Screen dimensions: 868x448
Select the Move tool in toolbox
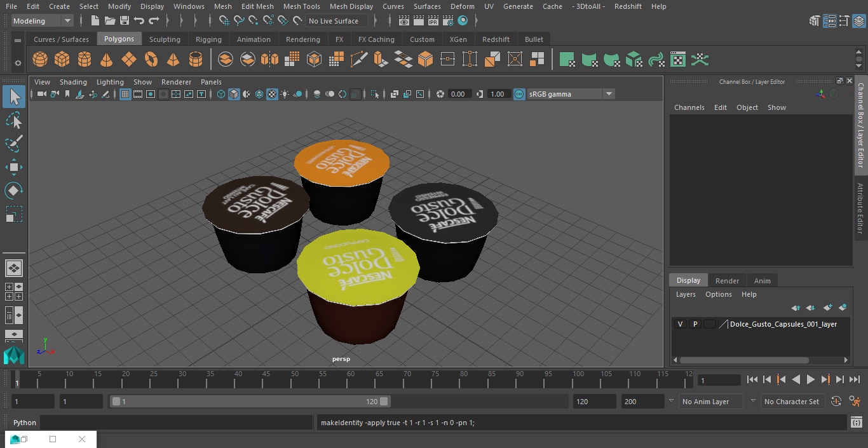(14, 167)
